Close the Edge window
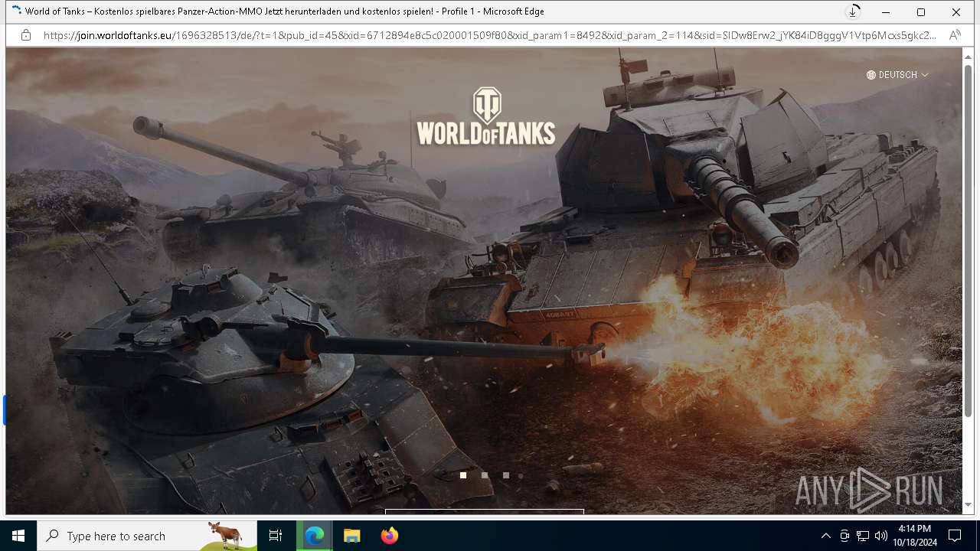The height and width of the screenshot is (551, 980). 956,12
